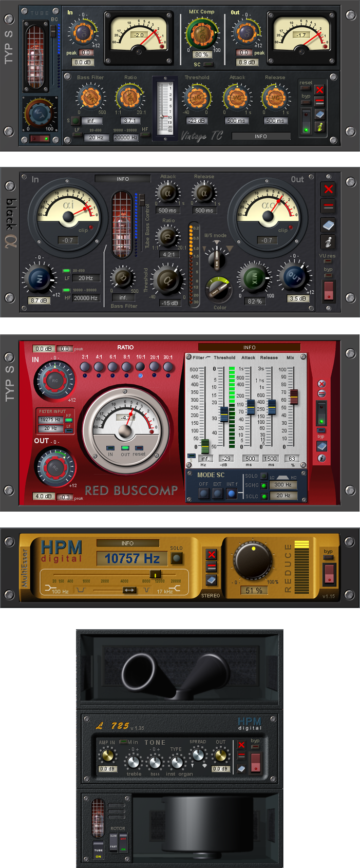Click the Vintage TC In gain knob

[83, 33]
